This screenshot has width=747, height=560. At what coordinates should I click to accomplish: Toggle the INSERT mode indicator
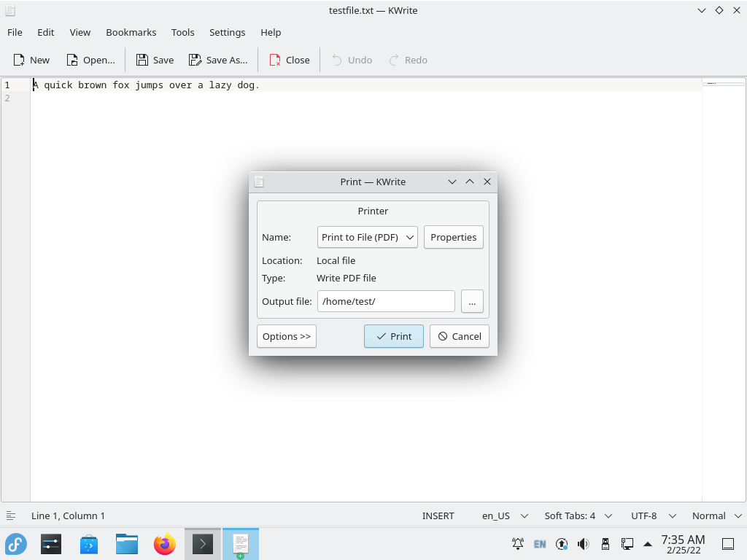438,516
